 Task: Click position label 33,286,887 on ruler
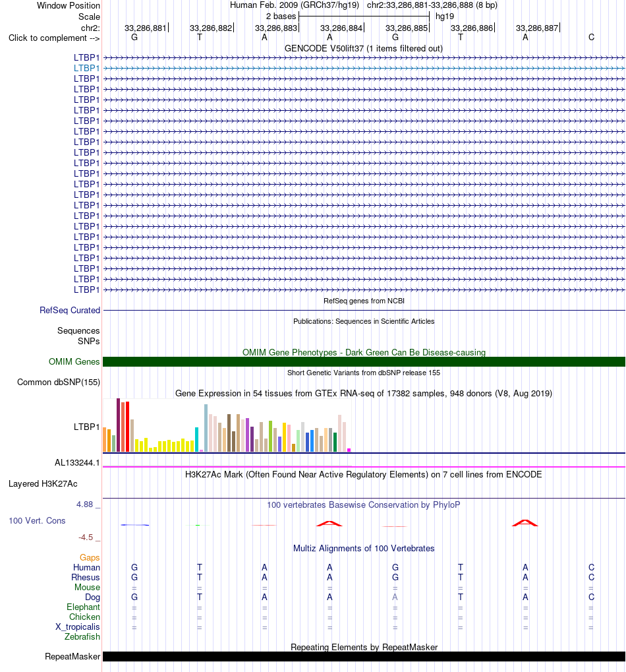coord(537,28)
